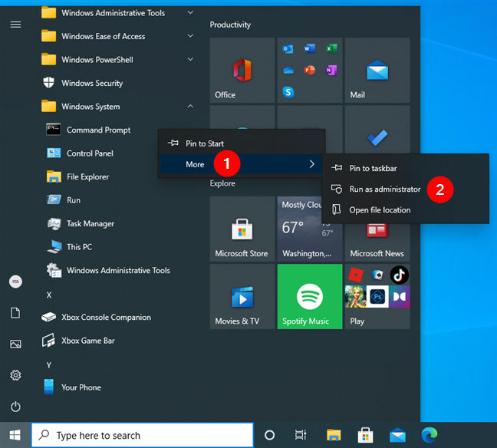Open OneDrive icon in tile group
This screenshot has width=497, height=448.
point(288,71)
